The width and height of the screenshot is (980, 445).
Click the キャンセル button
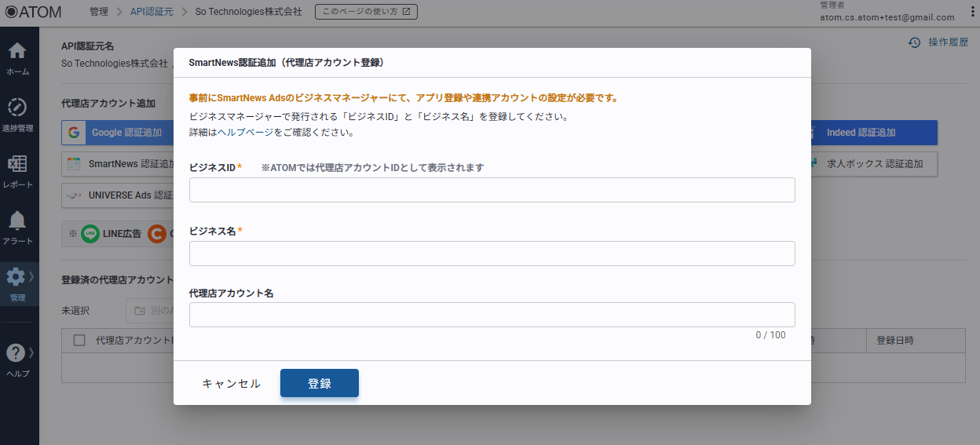[231, 384]
